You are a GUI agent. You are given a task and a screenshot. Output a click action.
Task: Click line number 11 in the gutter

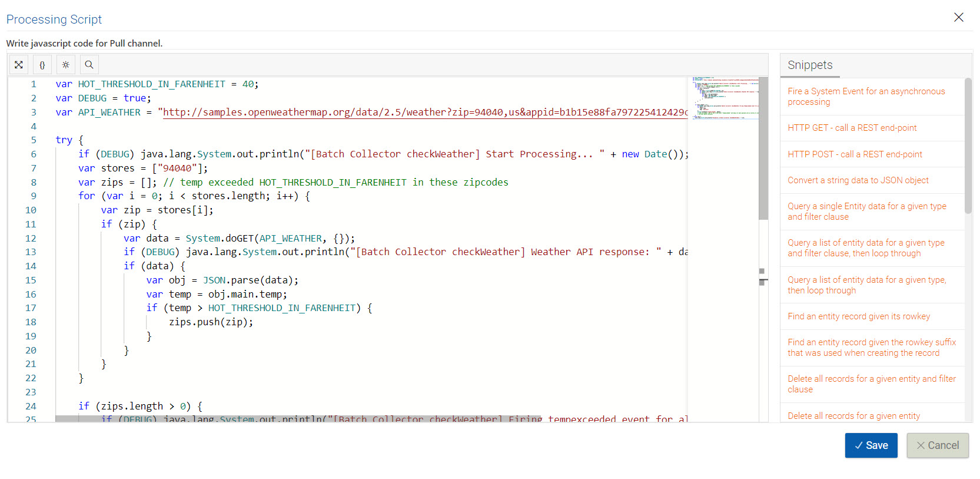coord(31,224)
